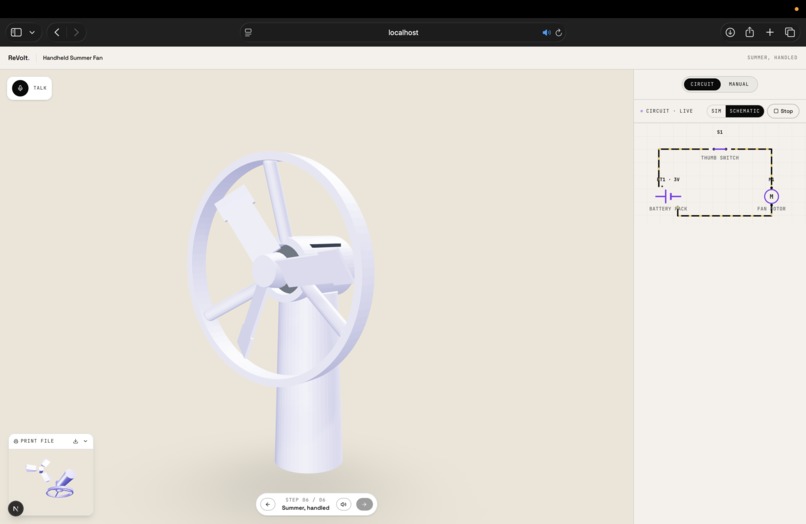Switch to the CIRCUIT tab
The height and width of the screenshot is (524, 806).
[x=702, y=84]
